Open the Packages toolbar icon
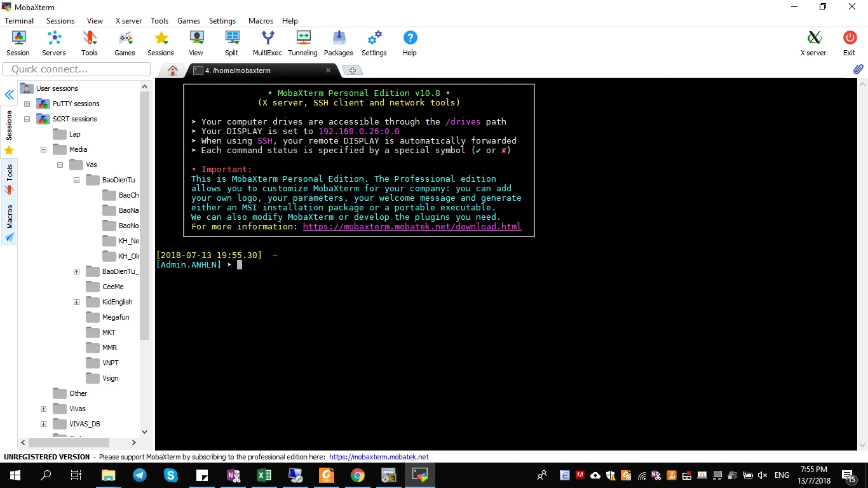Screen dimensions: 868x488 pos(339,43)
